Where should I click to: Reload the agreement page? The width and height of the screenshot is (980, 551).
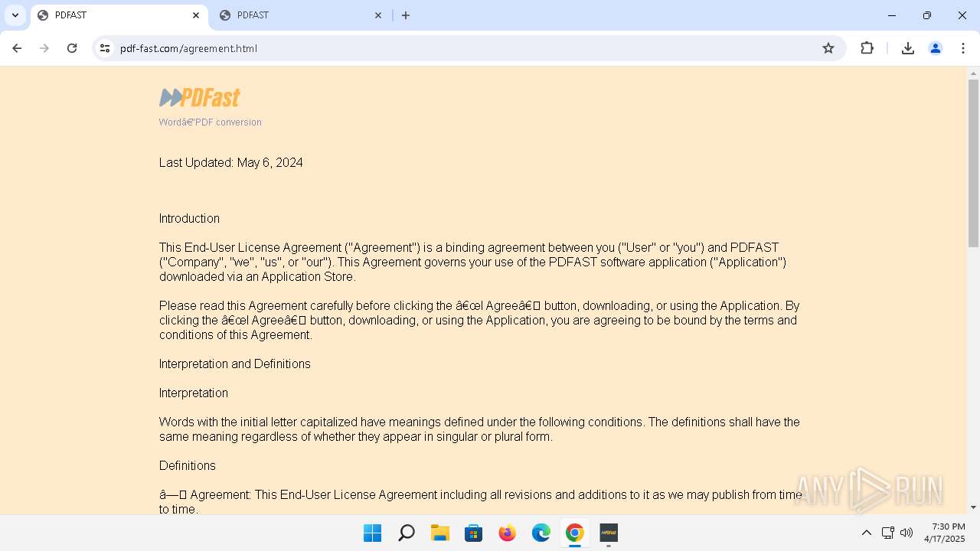pos(72,48)
